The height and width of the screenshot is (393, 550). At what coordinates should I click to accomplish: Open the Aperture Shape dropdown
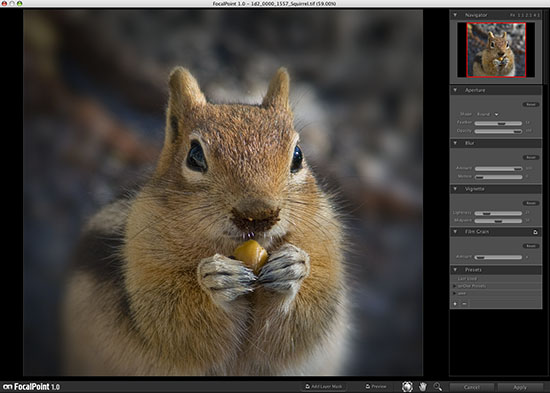(x=488, y=114)
